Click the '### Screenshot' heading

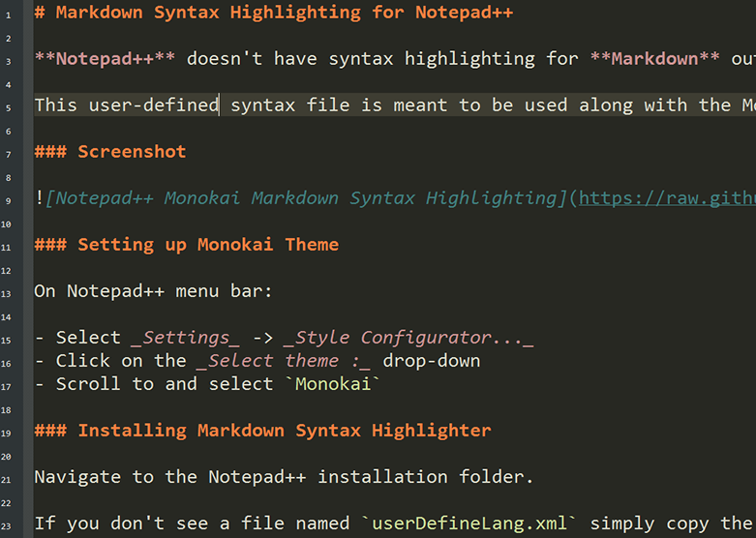pyautogui.click(x=110, y=152)
